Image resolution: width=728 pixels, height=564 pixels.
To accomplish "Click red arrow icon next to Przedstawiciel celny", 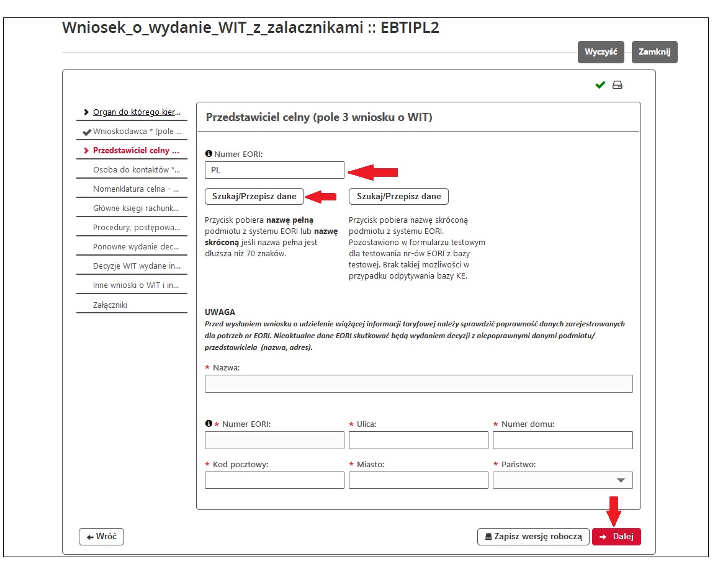I will (86, 150).
